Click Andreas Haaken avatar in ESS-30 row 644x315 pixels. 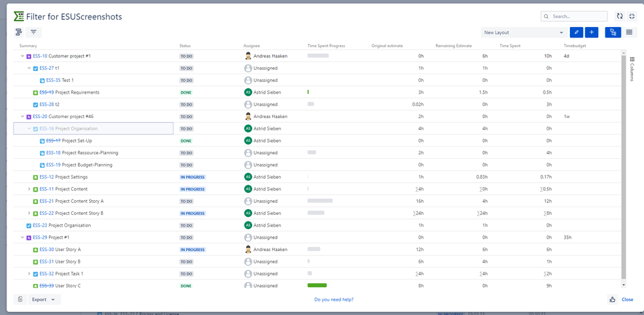[248, 249]
